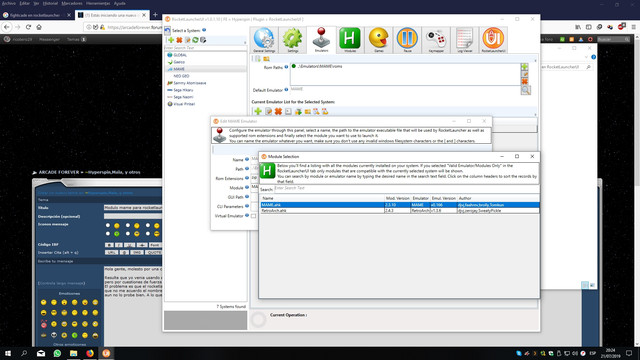Sort modules by Emul. Version column header
Screen dimensions: 640x360
[444, 198]
